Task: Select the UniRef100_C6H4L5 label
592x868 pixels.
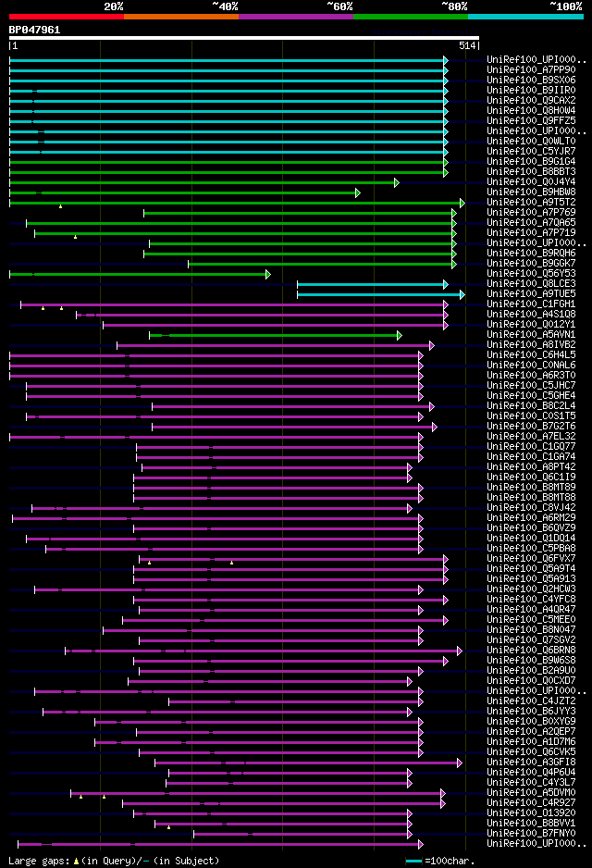Action: (531, 354)
